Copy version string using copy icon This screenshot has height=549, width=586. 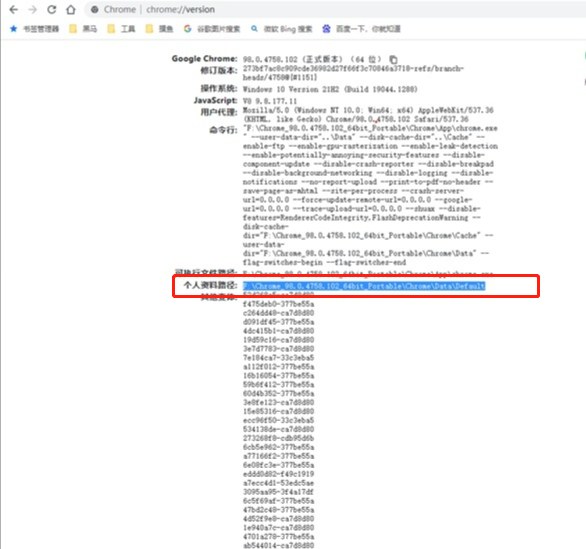click(394, 59)
